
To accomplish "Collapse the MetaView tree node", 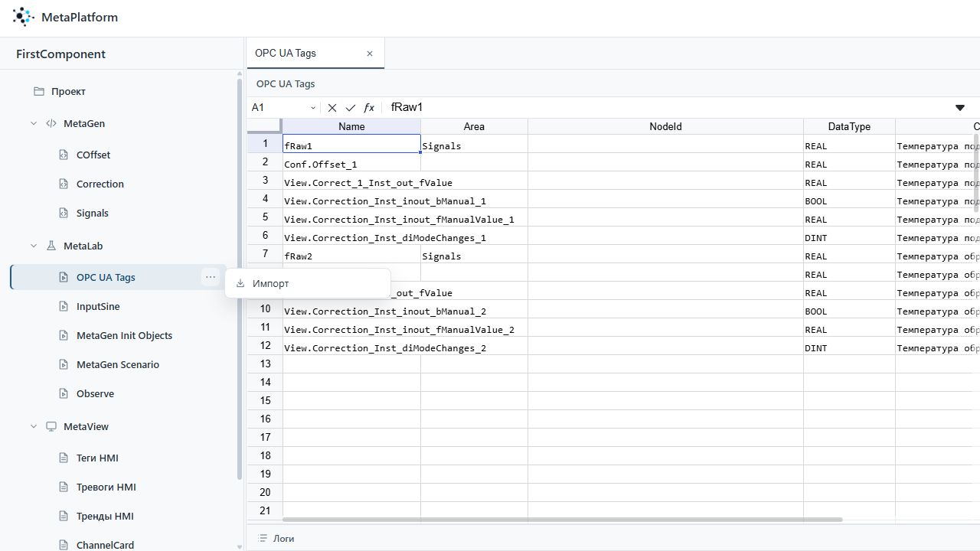I will [34, 426].
